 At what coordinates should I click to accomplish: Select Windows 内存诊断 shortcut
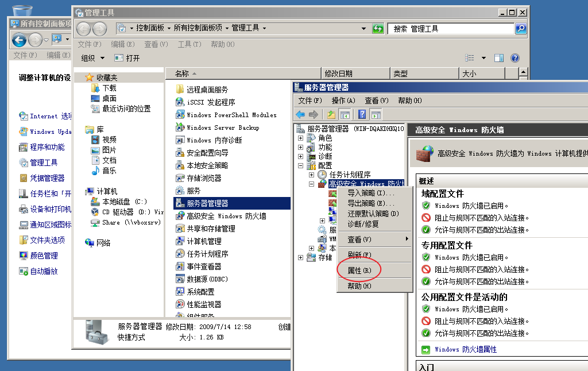point(209,140)
